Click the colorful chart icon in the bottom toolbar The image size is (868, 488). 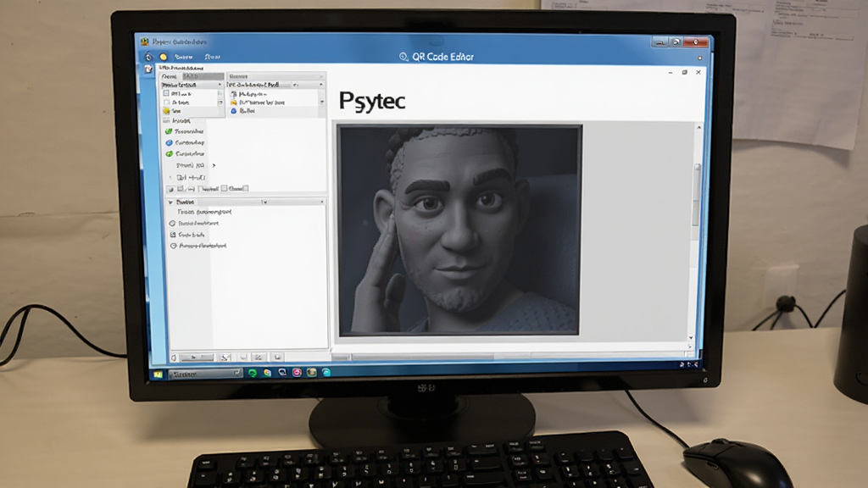coord(225,358)
